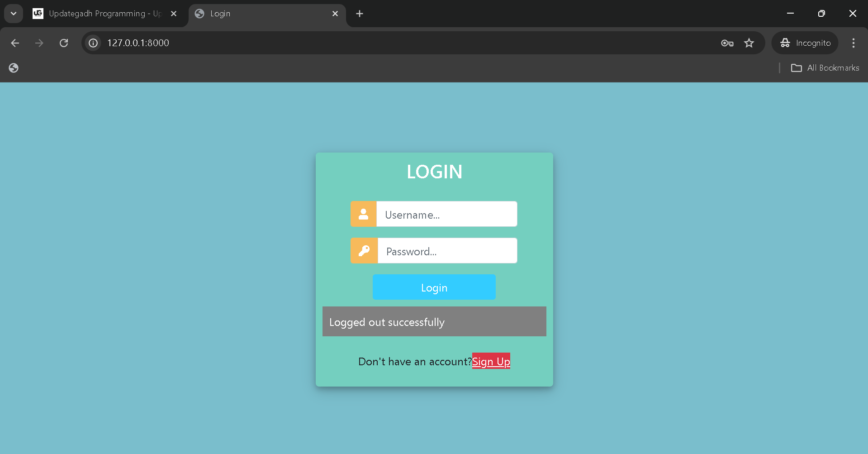Follow the Sign Up link
The image size is (868, 454).
click(491, 361)
